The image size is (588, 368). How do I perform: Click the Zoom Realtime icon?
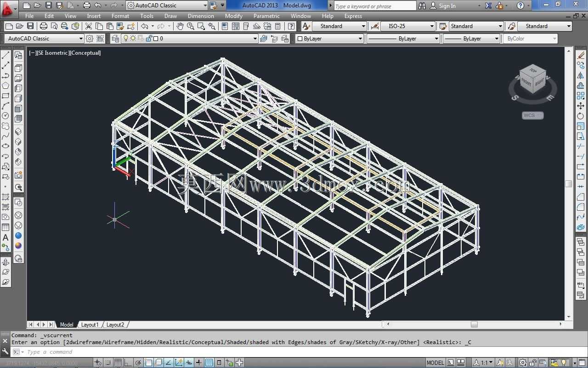(x=190, y=26)
